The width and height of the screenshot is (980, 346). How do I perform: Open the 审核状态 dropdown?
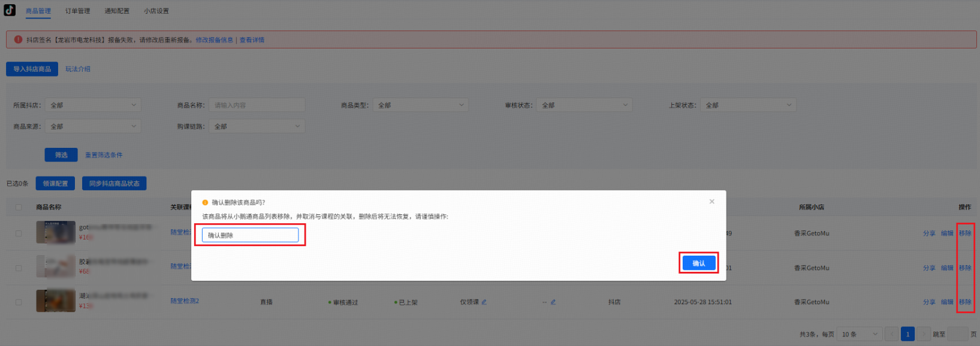coord(584,105)
